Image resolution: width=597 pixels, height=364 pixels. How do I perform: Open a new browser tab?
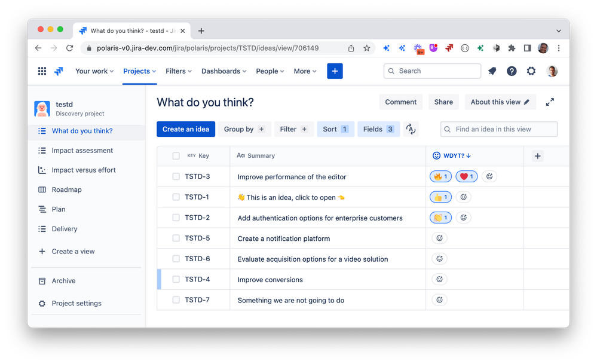click(201, 31)
